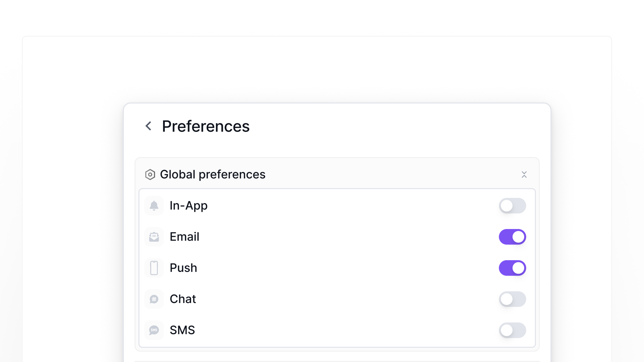Enable the In-App notifications toggle
The image size is (644, 362).
point(513,205)
